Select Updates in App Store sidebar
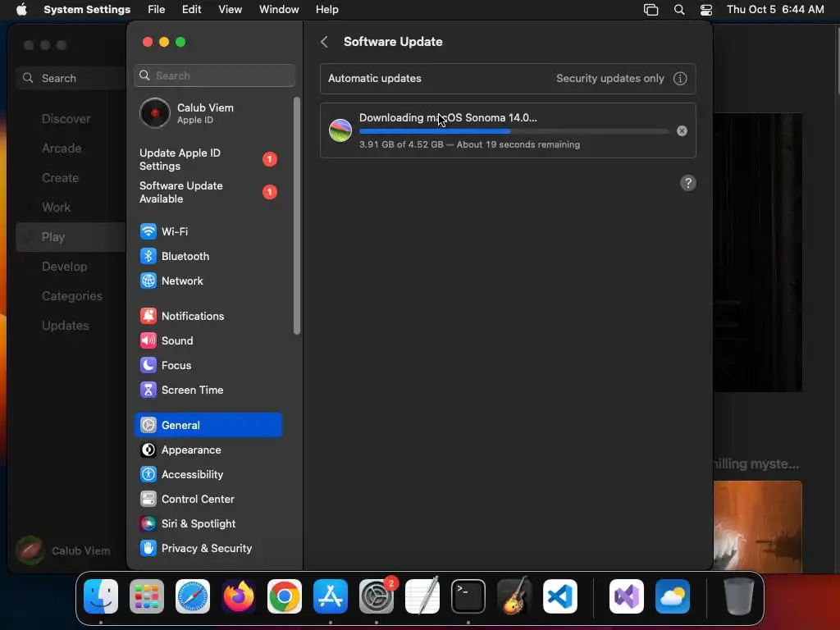The width and height of the screenshot is (840, 630). click(66, 326)
